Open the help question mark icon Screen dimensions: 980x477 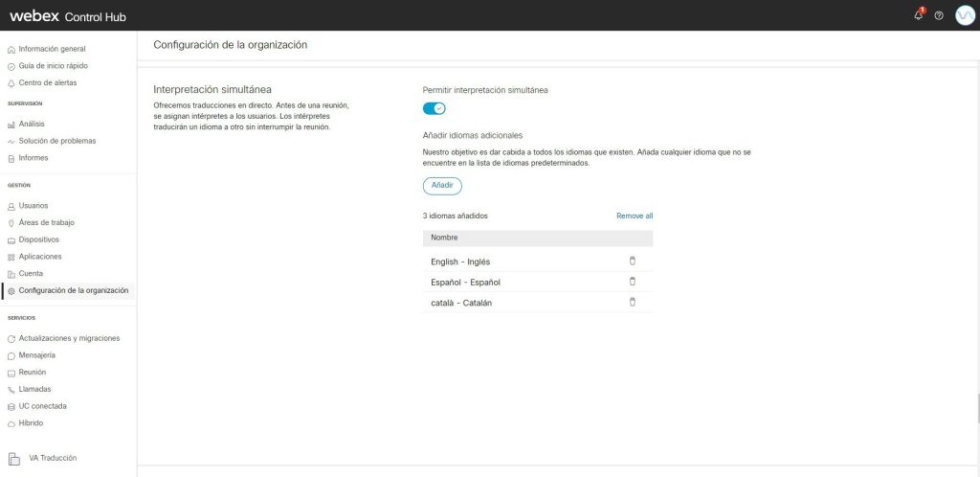coord(939,15)
